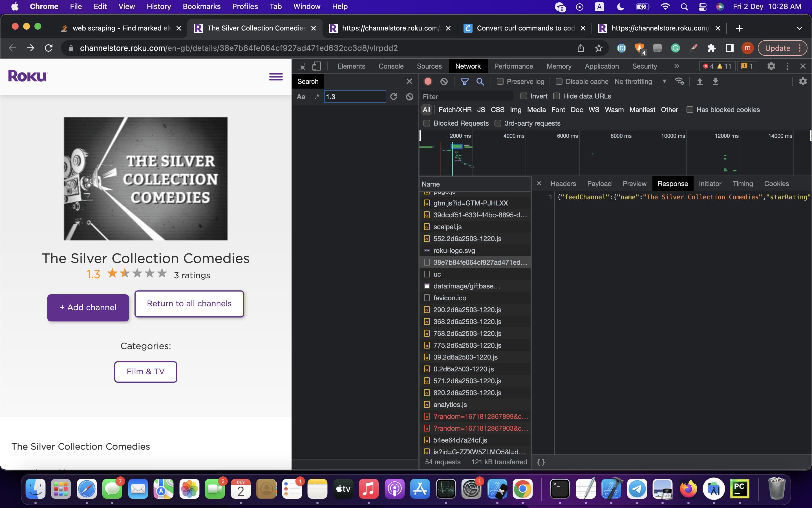Toggle the match case Aa button
The width and height of the screenshot is (812, 508).
click(301, 97)
